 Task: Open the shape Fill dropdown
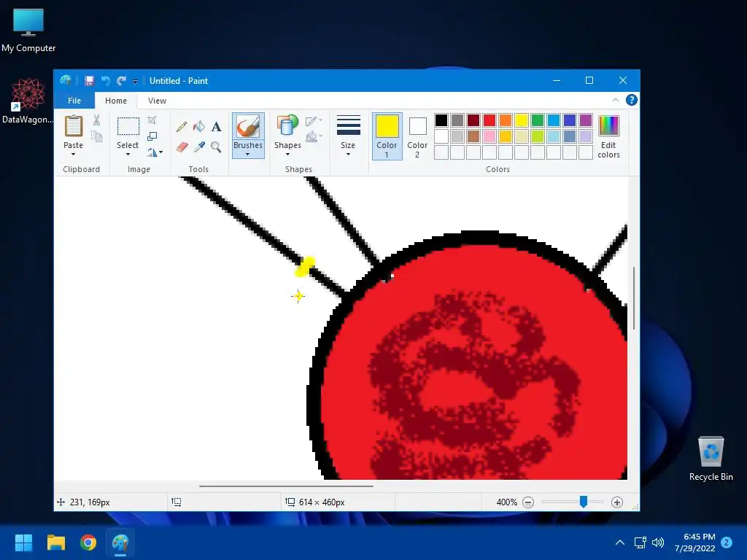click(314, 137)
